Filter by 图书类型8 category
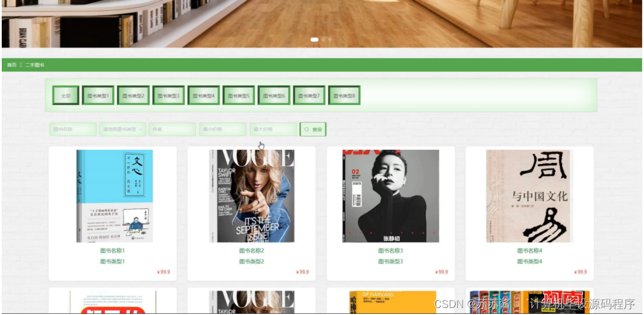 (344, 95)
